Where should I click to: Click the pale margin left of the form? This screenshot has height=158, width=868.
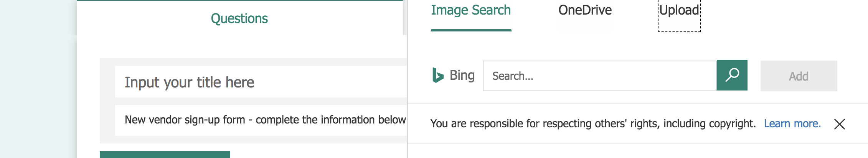38,96
